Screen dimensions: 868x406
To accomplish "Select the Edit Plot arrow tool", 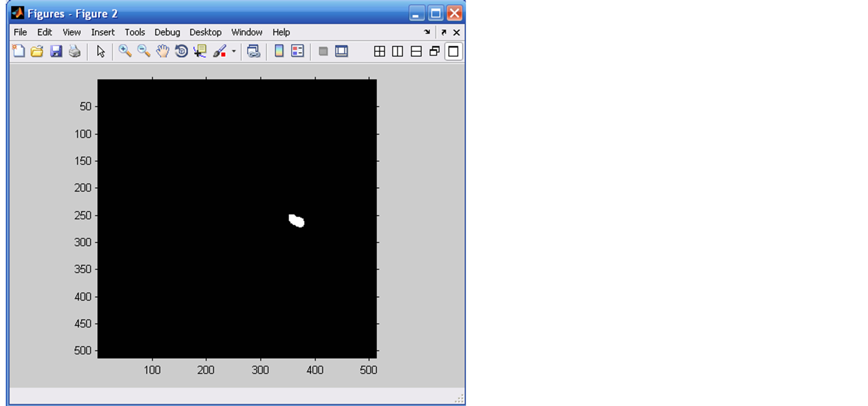I will (101, 51).
